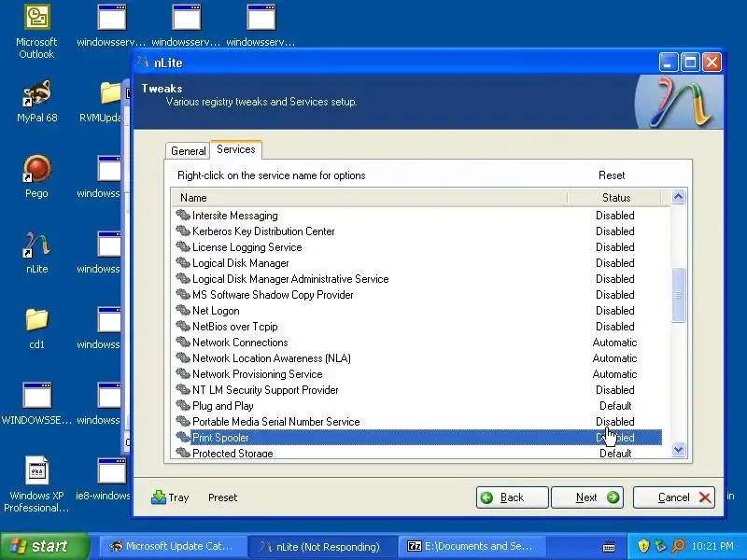Click gear icon beside Kerberos Key Distribution Center

(x=183, y=231)
